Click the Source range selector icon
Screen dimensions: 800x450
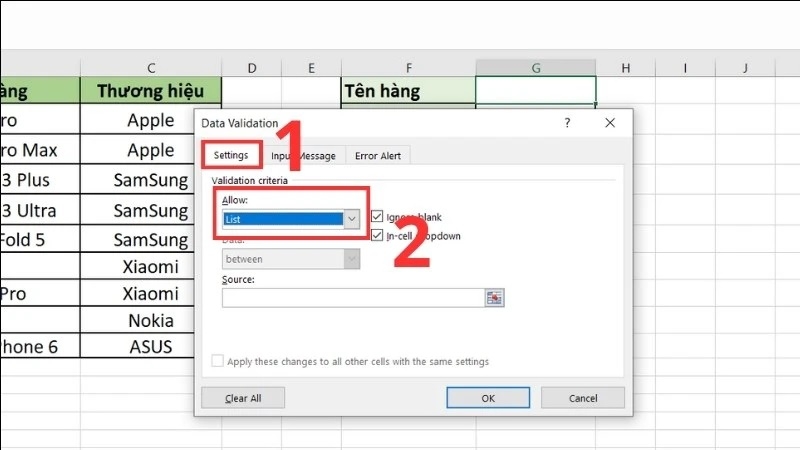(494, 298)
